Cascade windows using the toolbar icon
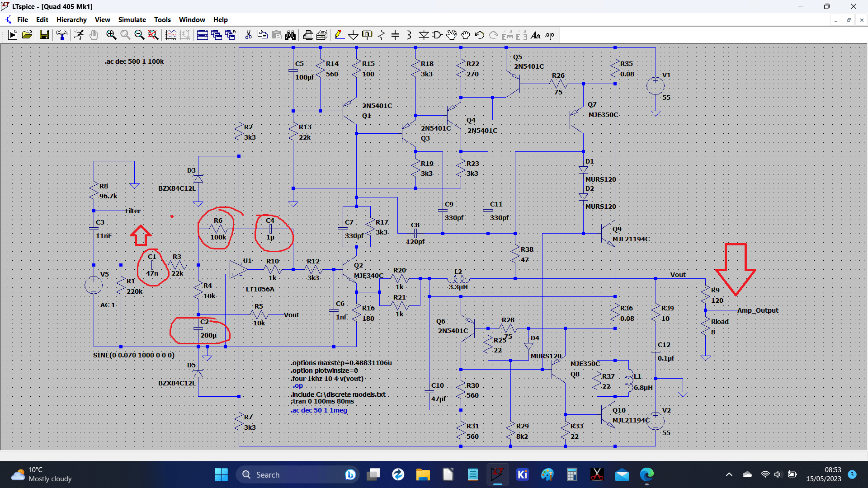This screenshot has height=488, width=868. (x=217, y=35)
